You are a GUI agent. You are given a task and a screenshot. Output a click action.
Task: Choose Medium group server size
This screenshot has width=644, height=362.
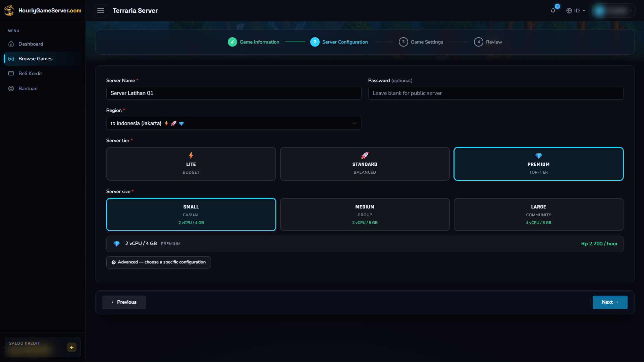[365, 215]
